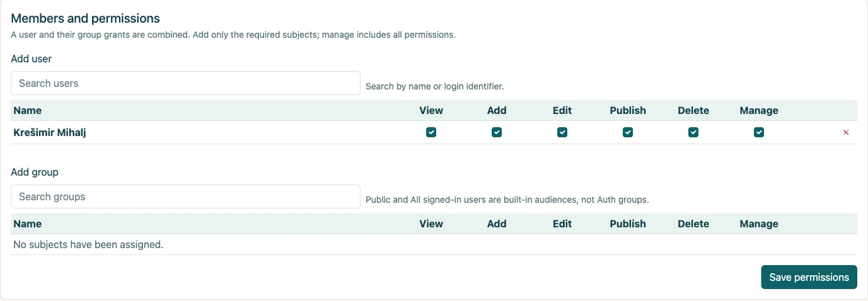Image resolution: width=868 pixels, height=301 pixels.
Task: Click the Add group label
Action: pos(35,172)
